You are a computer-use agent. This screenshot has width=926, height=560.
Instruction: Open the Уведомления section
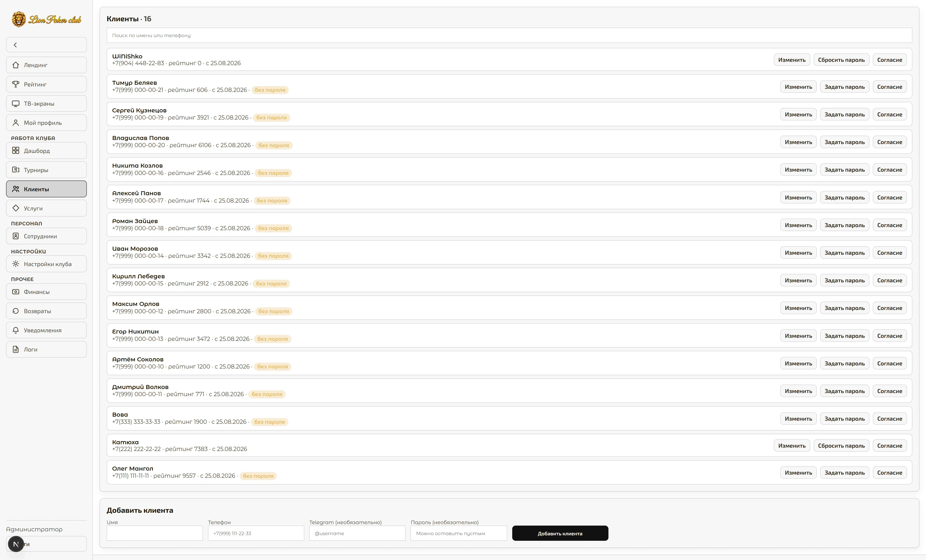point(46,330)
